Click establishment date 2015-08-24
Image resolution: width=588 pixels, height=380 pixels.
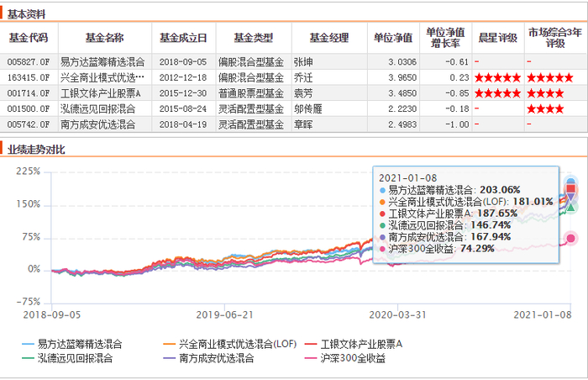(x=183, y=109)
